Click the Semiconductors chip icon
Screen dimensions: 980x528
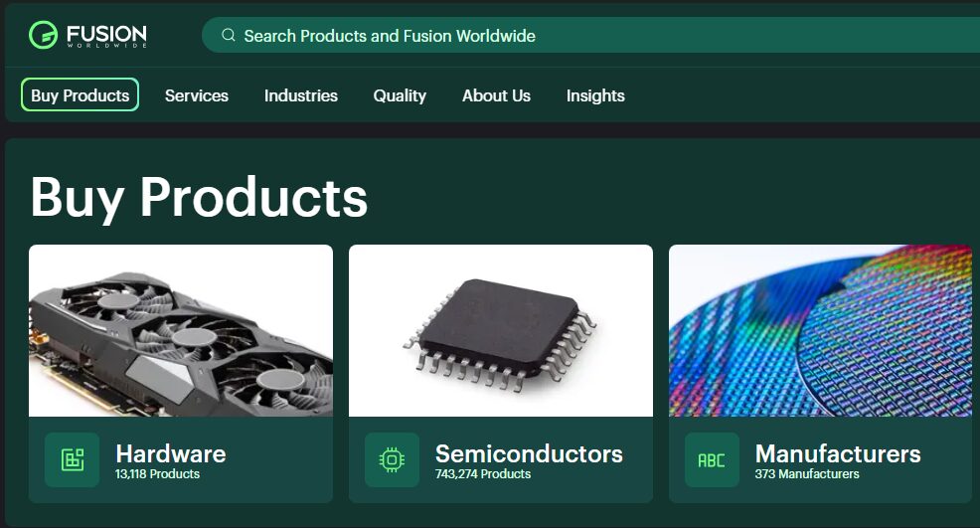point(392,459)
